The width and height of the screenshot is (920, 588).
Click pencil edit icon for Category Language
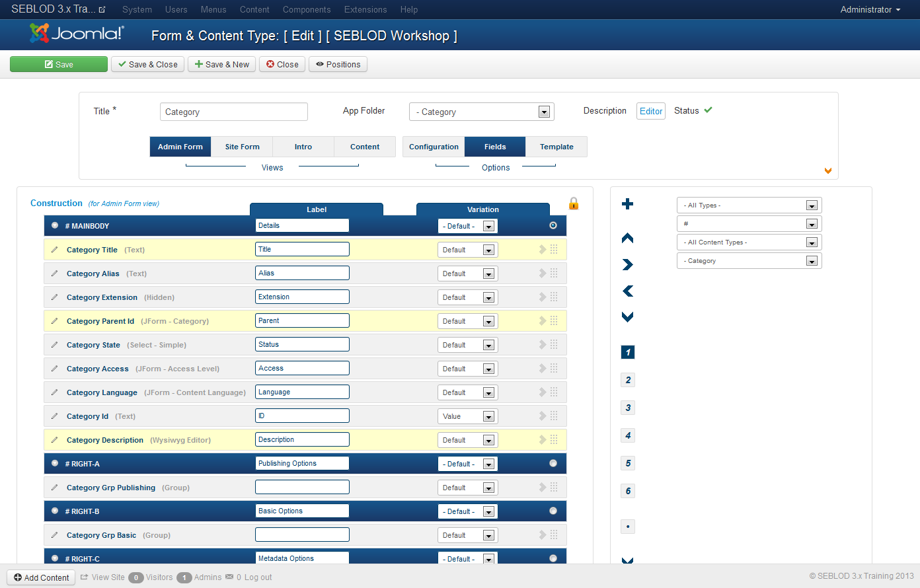pyautogui.click(x=54, y=392)
